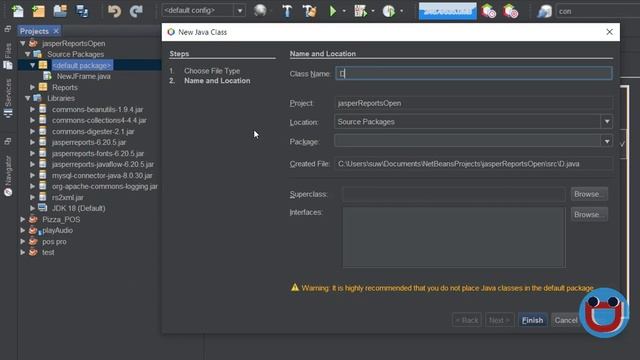Click the jasperreports-6.20.5.jar jar icon
Screen dimensions: 640x360
point(43,142)
